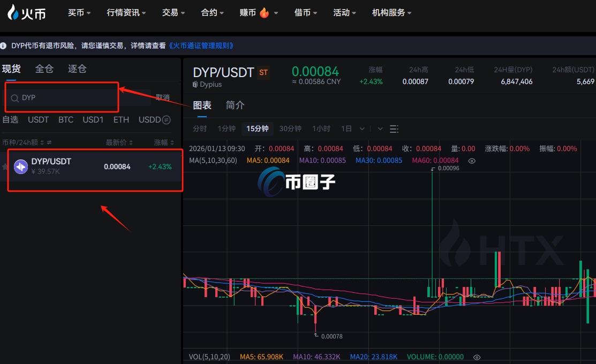Switch to the 全仓 tab
596x364 pixels.
(46, 69)
